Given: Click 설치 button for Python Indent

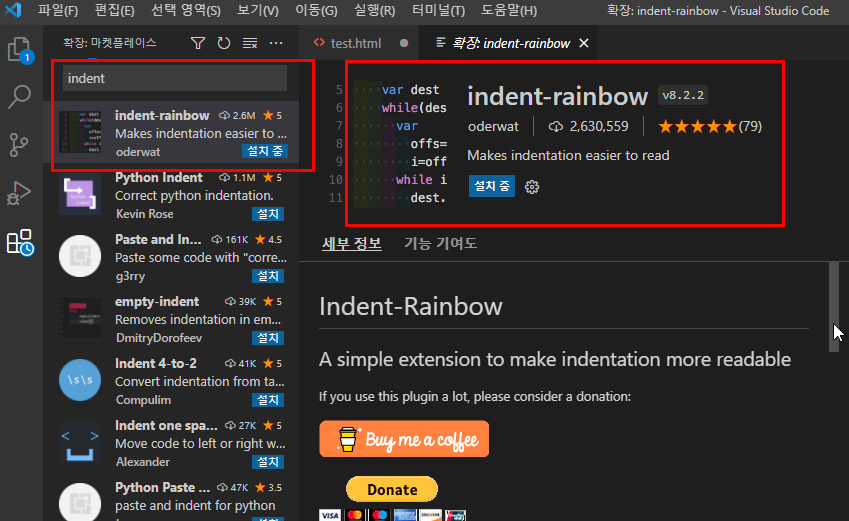Looking at the screenshot, I should [x=268, y=213].
